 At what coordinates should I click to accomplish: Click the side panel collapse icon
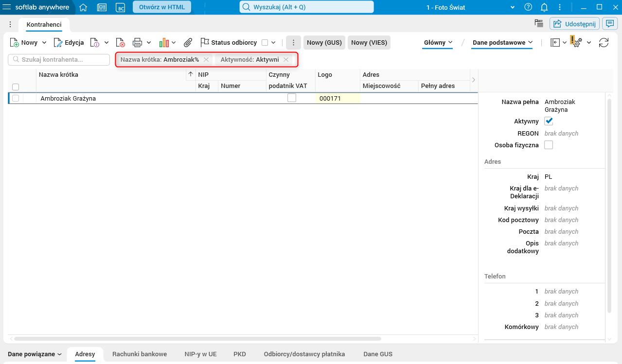[x=555, y=43]
